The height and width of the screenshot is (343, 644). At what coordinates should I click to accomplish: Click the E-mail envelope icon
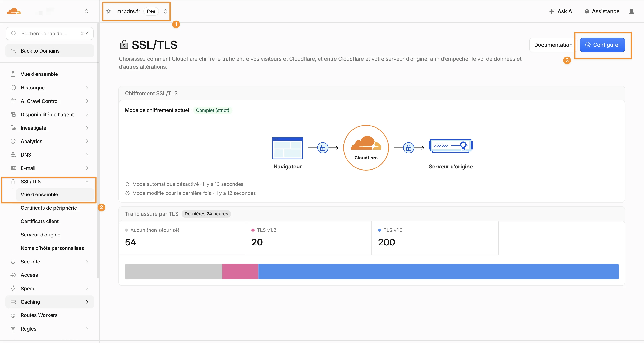click(x=13, y=168)
